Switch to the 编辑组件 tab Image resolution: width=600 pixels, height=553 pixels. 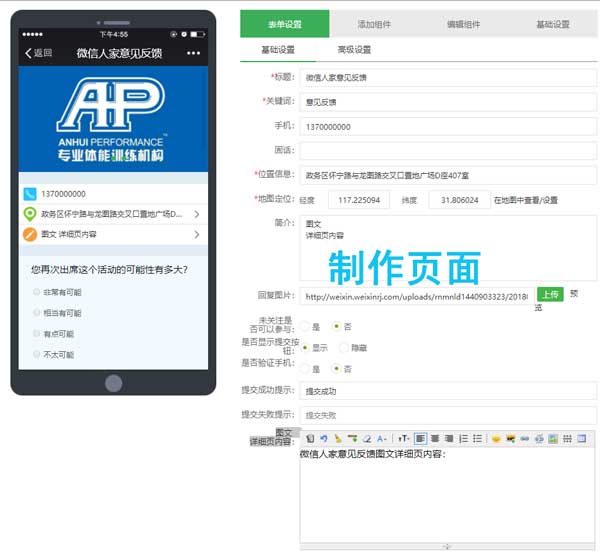[463, 24]
